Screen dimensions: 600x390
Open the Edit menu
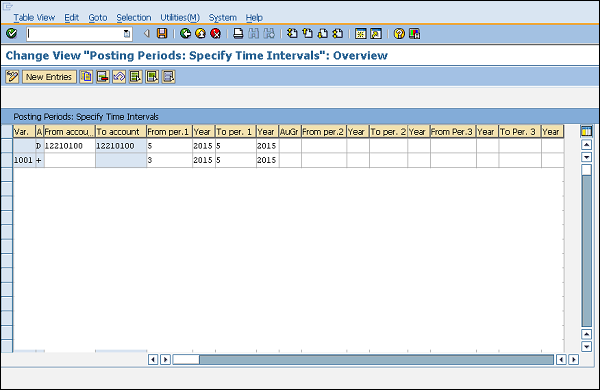click(72, 18)
